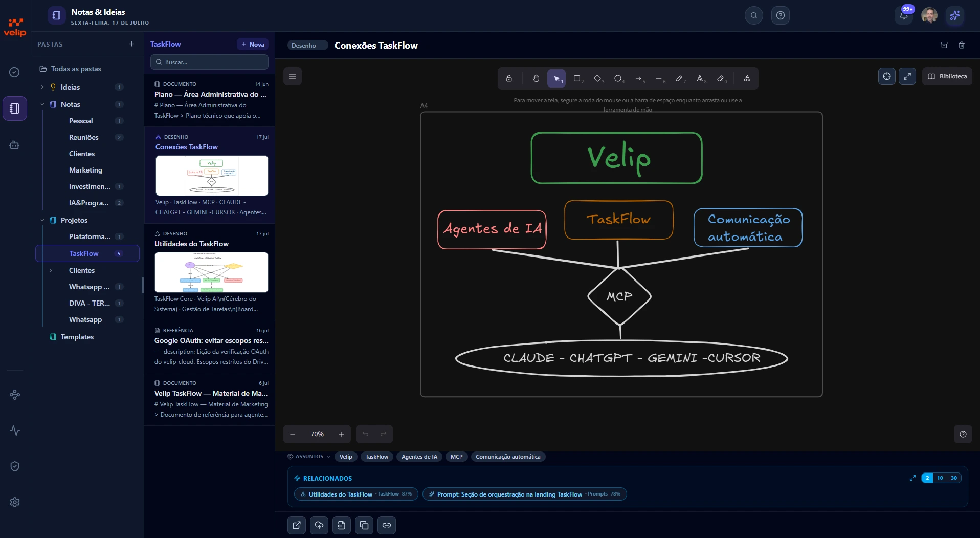Open note in external window icon

(x=297, y=525)
